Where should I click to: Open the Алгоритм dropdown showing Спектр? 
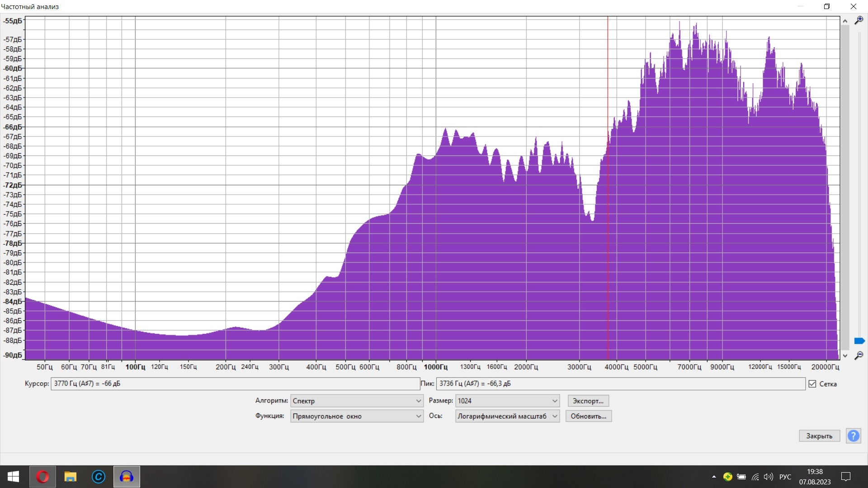357,401
